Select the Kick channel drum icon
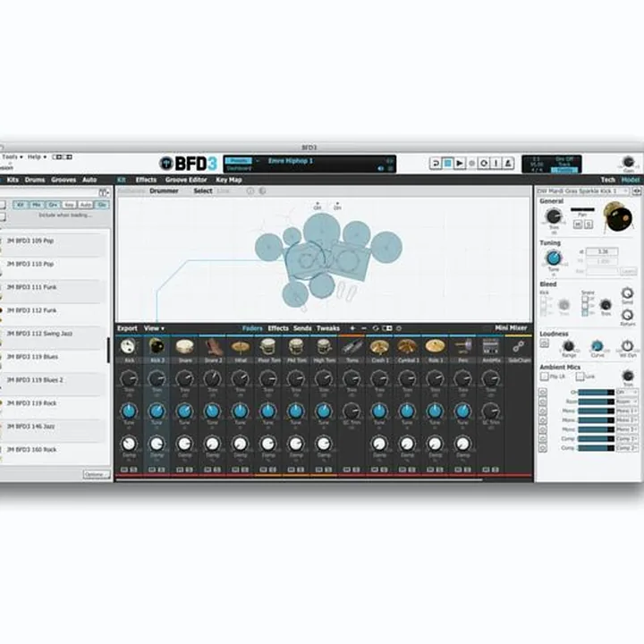 [129, 347]
